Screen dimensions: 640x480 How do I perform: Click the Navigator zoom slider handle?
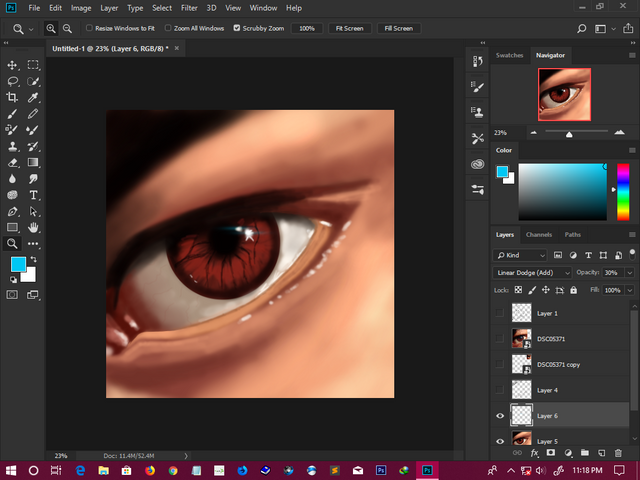[x=569, y=134]
